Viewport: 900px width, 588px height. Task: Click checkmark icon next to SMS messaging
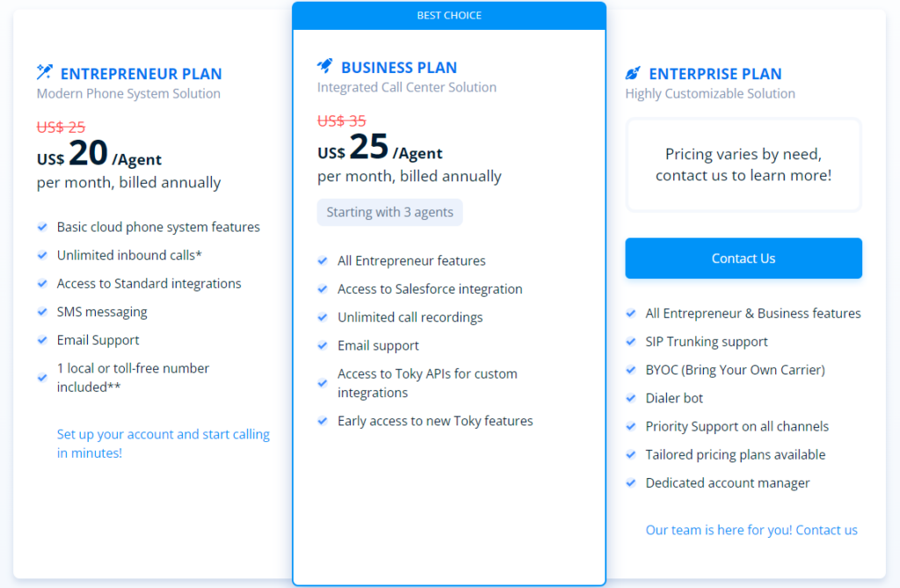coord(42,312)
